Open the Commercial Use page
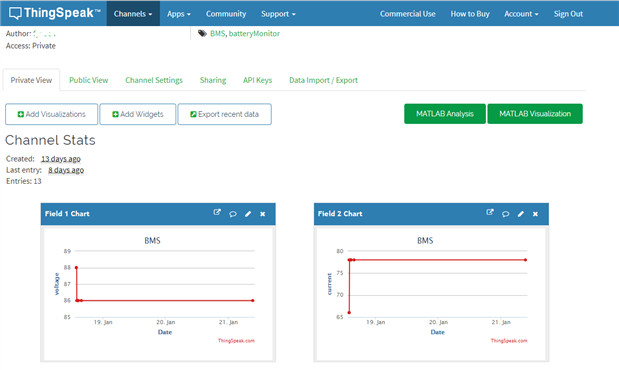619x370 pixels. pos(407,14)
